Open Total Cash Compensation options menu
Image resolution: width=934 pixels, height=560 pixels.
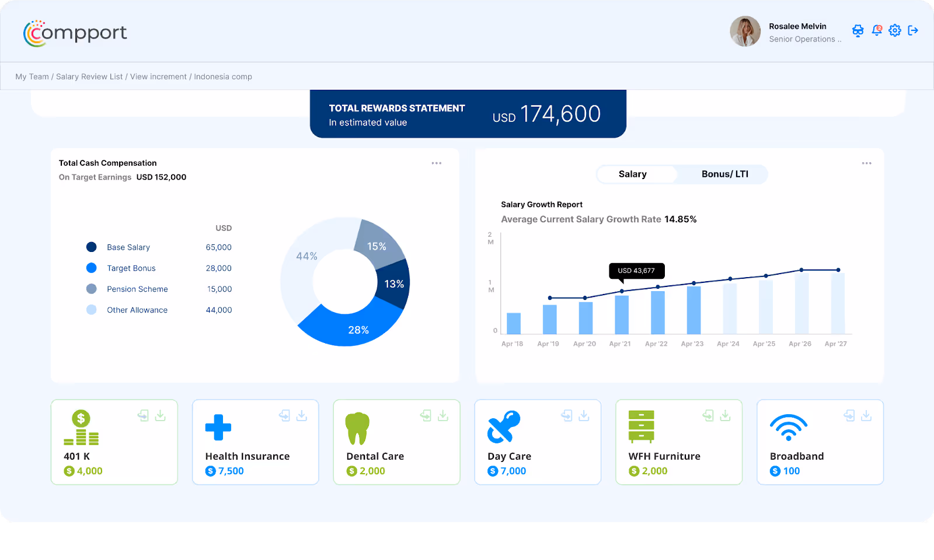pyautogui.click(x=437, y=163)
